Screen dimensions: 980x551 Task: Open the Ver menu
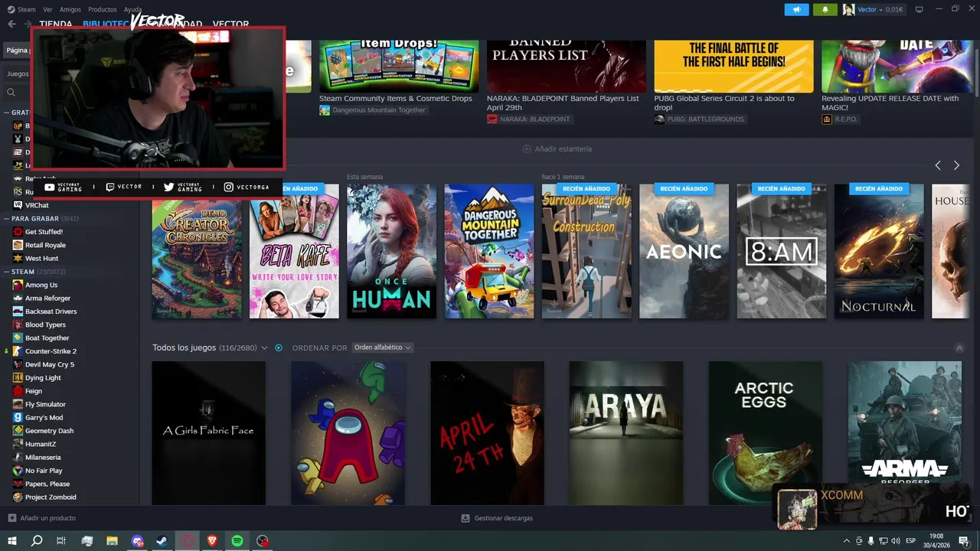pyautogui.click(x=48, y=9)
